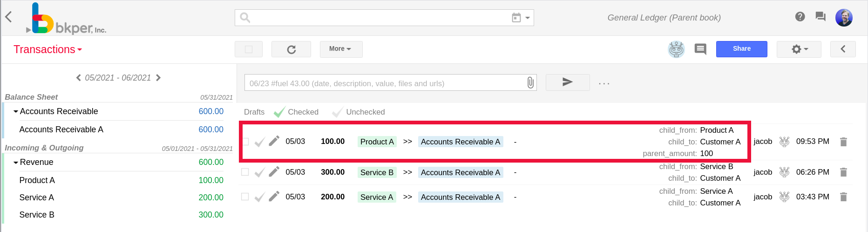Click the search magnifier icon
Image resolution: width=868 pixels, height=232 pixels.
point(245,18)
